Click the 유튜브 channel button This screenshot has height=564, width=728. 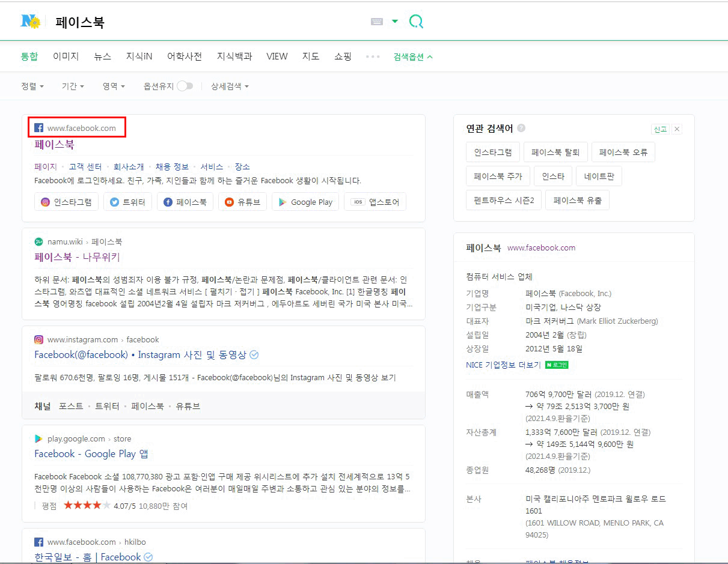242,202
